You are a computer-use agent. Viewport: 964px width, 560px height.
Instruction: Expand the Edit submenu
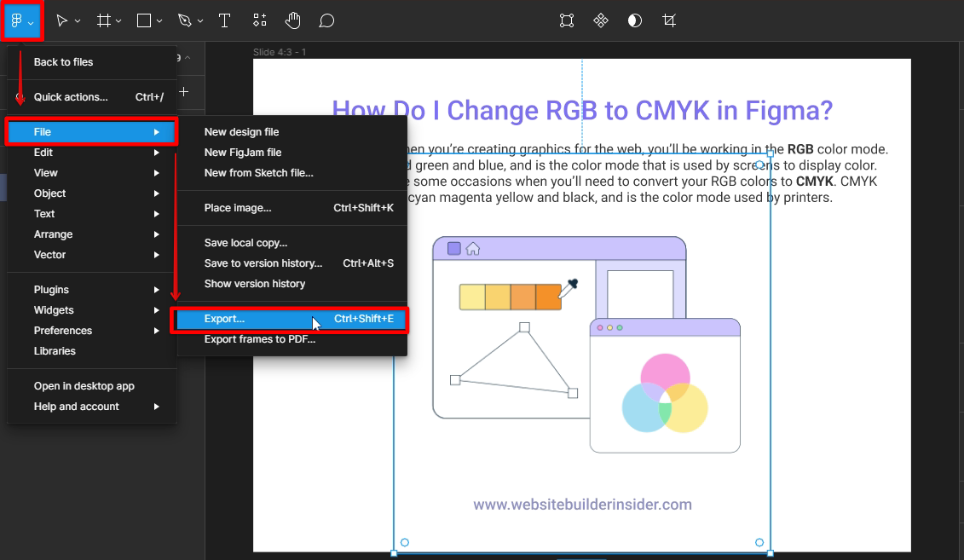[91, 153]
